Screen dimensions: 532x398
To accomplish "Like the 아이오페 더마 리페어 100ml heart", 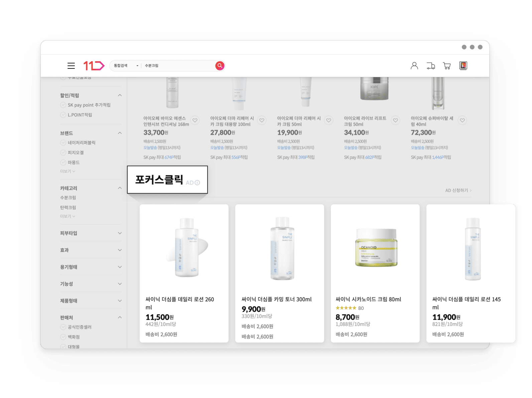I will click(x=262, y=120).
